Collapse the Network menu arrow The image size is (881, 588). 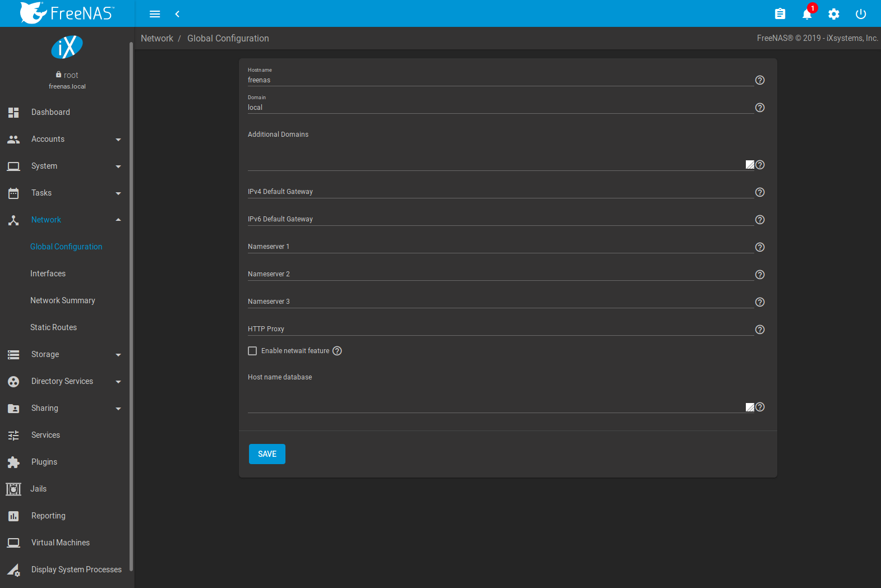[x=118, y=220]
